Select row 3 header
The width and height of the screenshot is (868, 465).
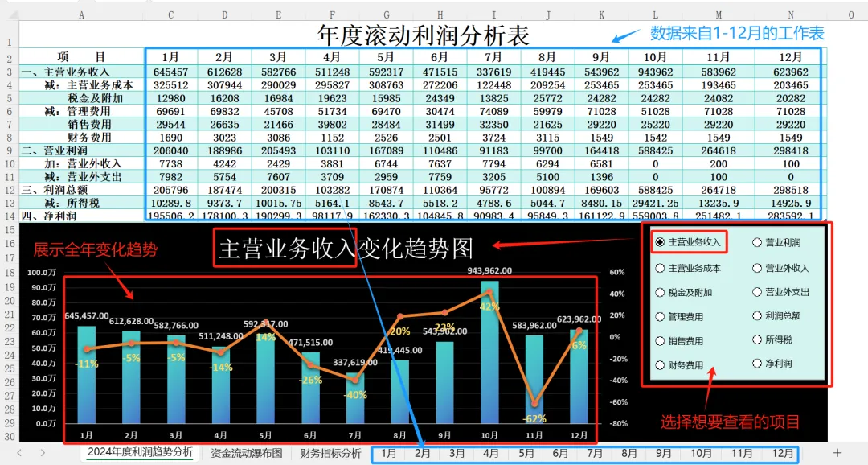[10, 72]
